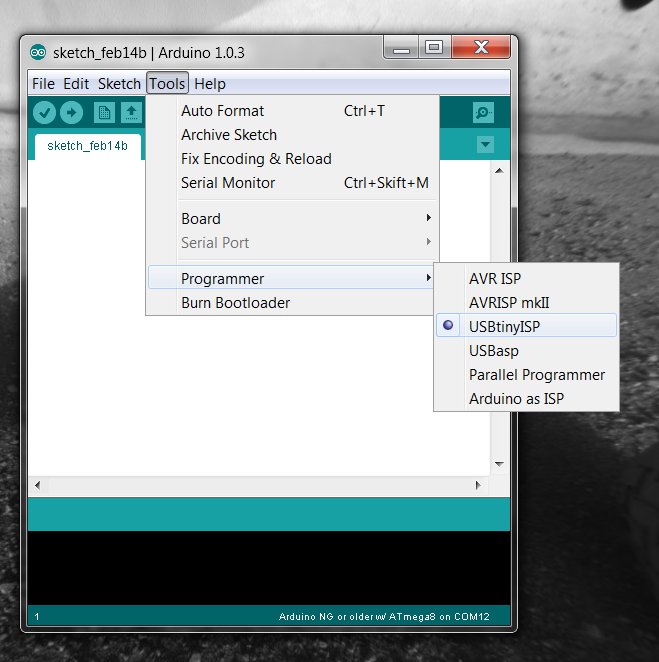Select the USBtinyISP programmer
The image size is (659, 662).
[526, 326]
